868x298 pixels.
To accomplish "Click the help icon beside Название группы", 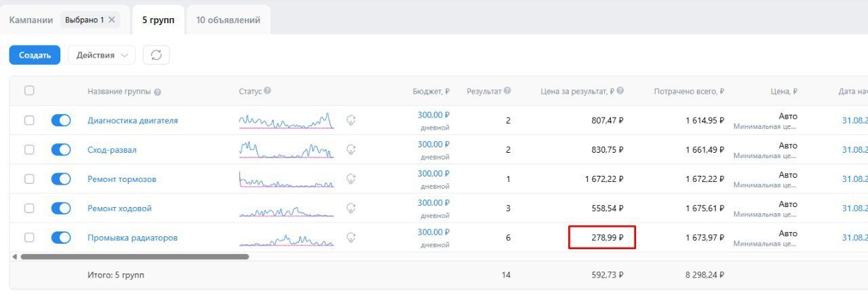I will 157,92.
